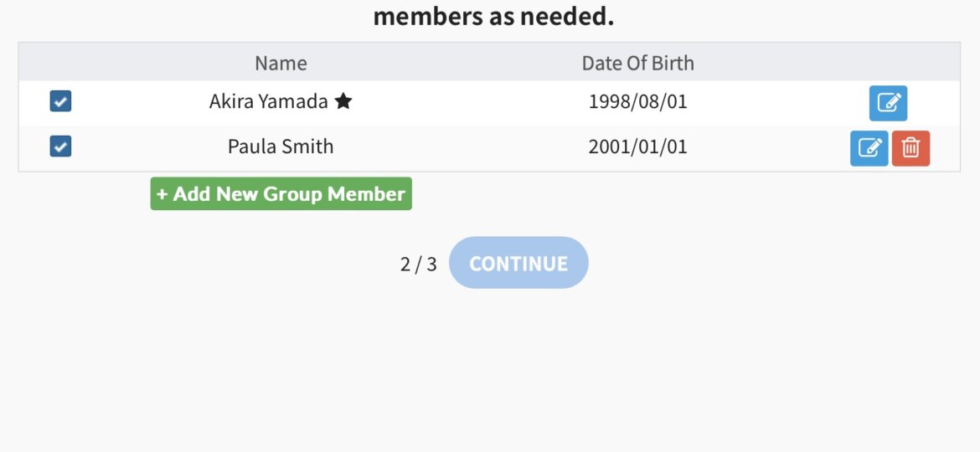
Task: Click the star icon beside Akira Yamada
Action: pyautogui.click(x=343, y=101)
